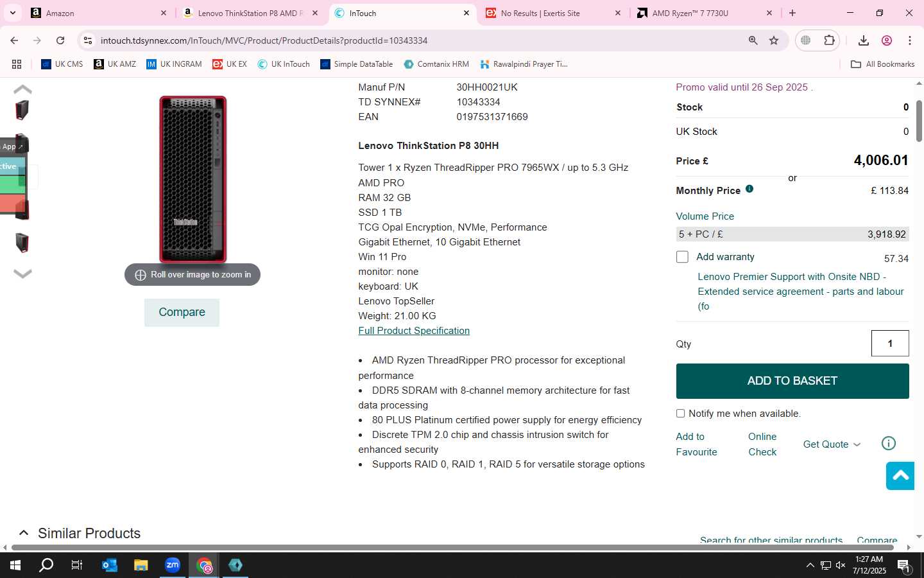Viewport: 924px width, 578px height.
Task: Open site information icon in address bar
Action: [88, 40]
